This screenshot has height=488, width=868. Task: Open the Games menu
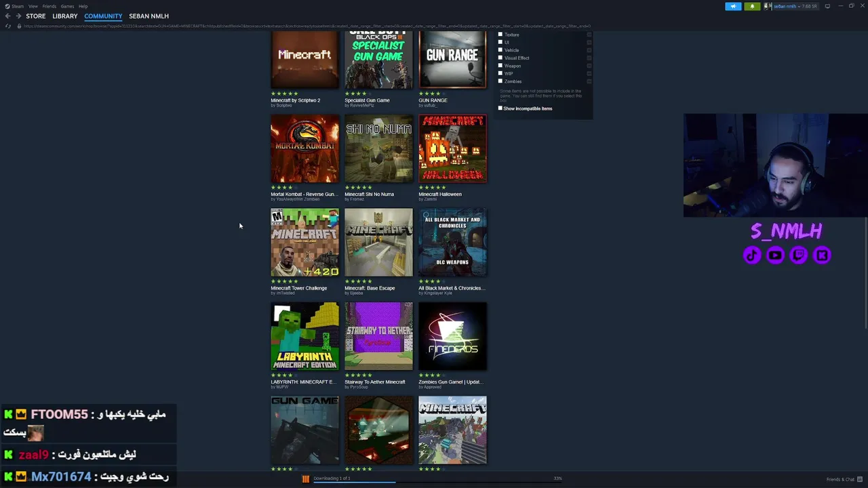pyautogui.click(x=67, y=6)
